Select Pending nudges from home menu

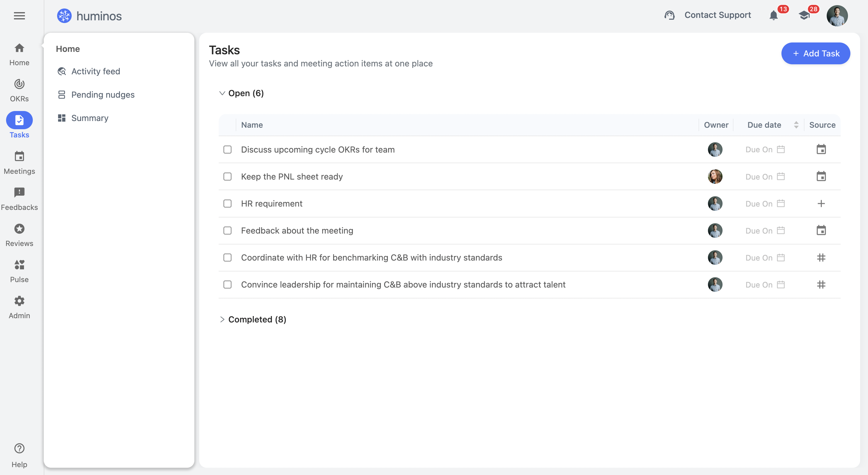[x=103, y=94]
